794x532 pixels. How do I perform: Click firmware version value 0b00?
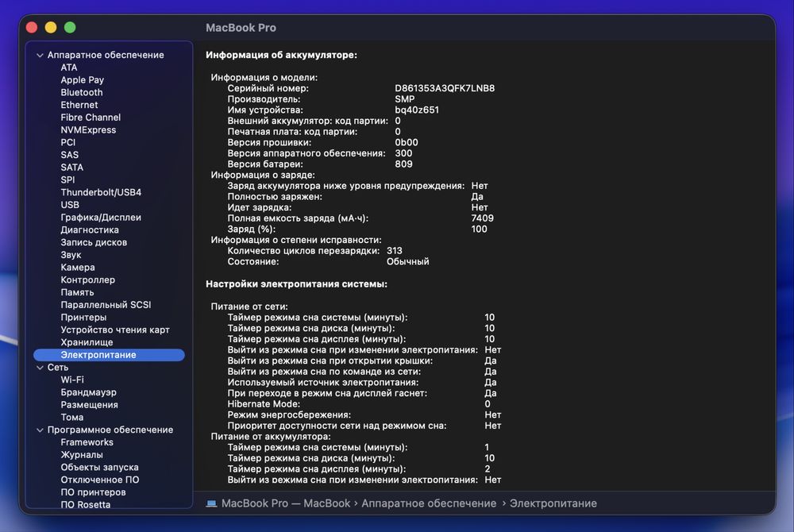tap(407, 143)
